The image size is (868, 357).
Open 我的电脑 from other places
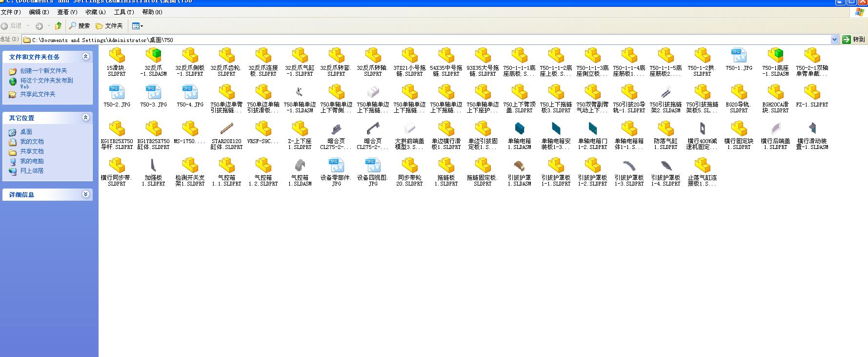(32, 161)
